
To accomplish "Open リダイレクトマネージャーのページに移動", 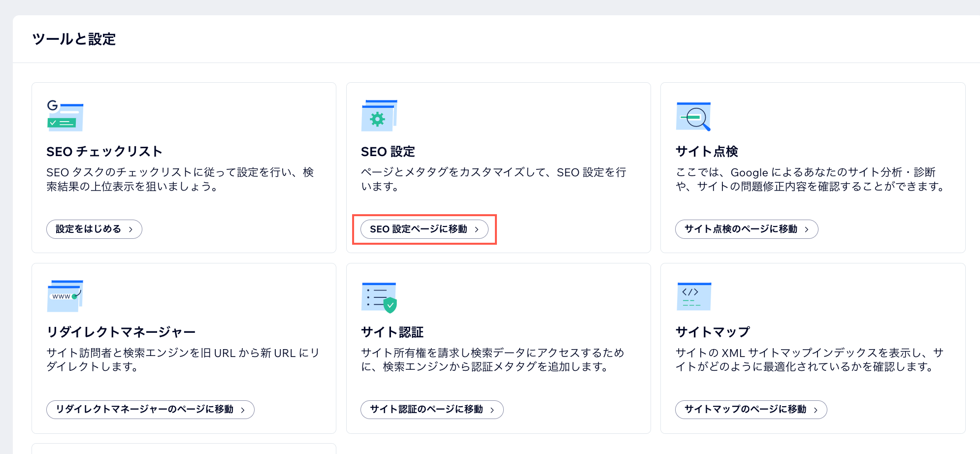I will [x=150, y=409].
